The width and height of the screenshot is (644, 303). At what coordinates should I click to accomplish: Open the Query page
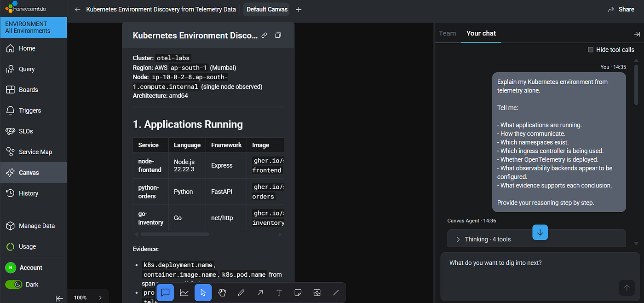click(x=33, y=69)
